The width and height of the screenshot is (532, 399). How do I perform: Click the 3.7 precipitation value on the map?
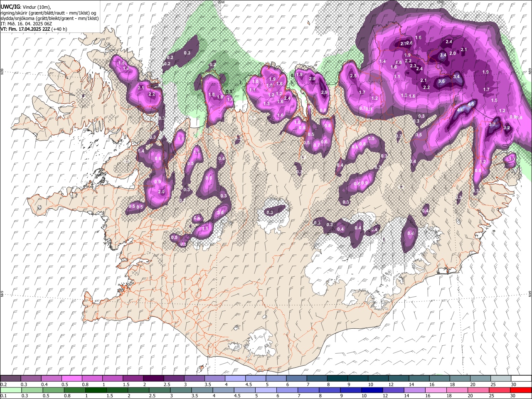click(493, 124)
